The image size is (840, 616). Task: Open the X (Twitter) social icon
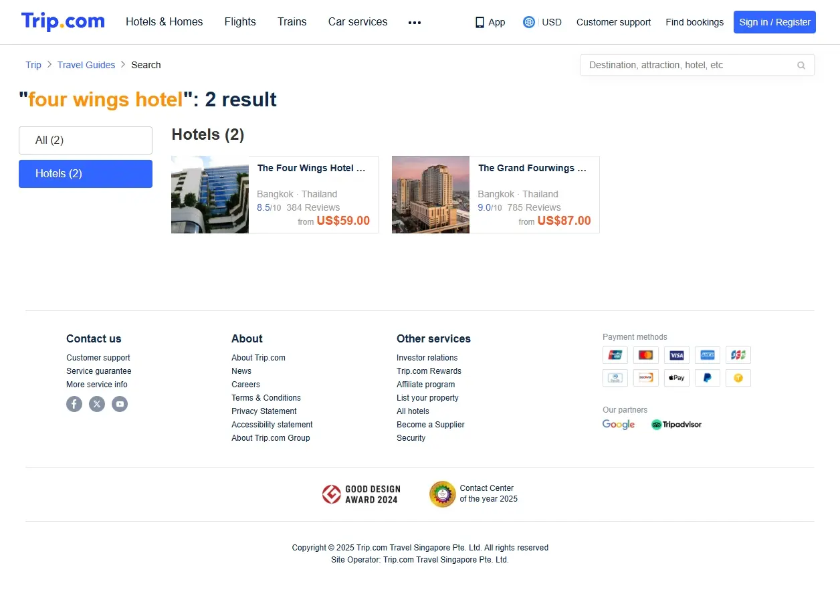pos(97,404)
